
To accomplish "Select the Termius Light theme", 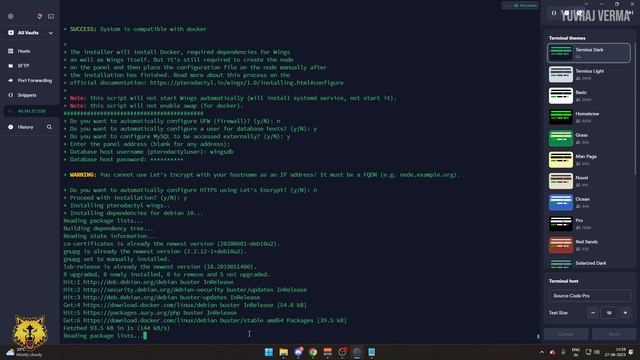I will (x=589, y=74).
